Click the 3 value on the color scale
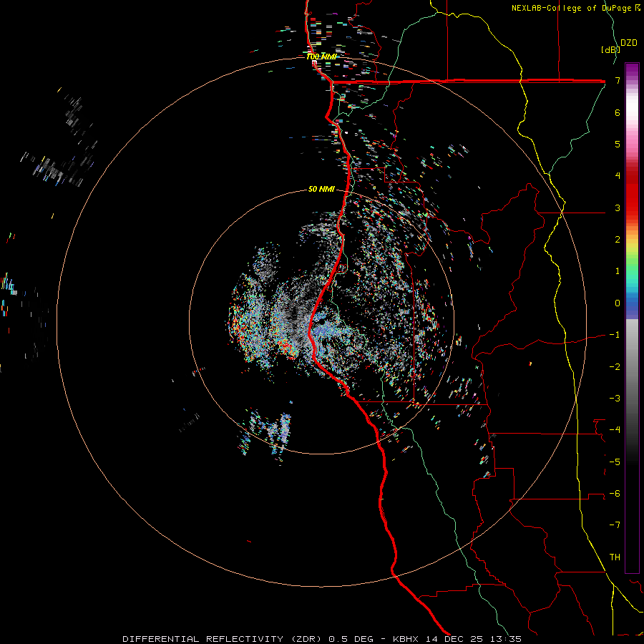 click(x=618, y=208)
